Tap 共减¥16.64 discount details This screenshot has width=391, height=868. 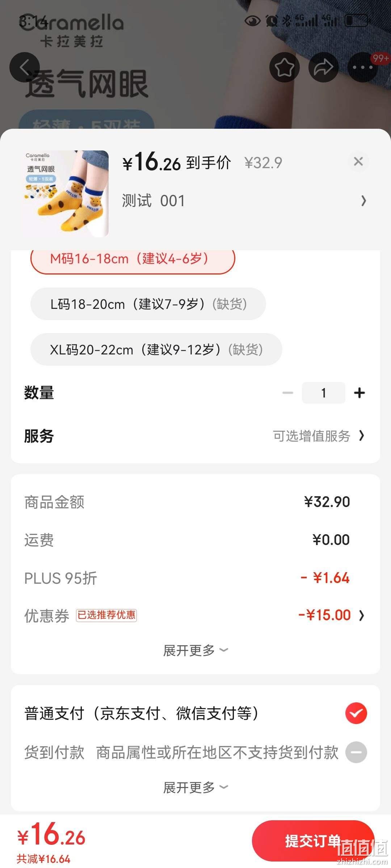[43, 859]
